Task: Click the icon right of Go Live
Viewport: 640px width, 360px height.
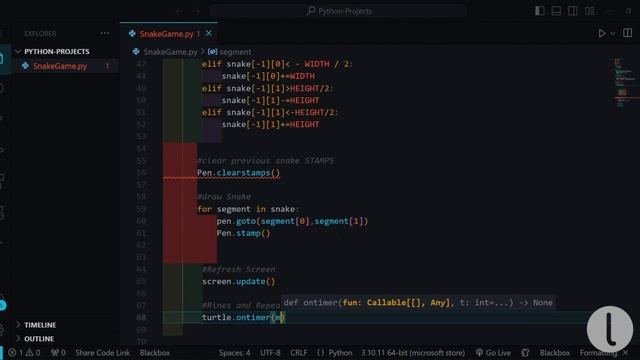Action: [x=525, y=353]
